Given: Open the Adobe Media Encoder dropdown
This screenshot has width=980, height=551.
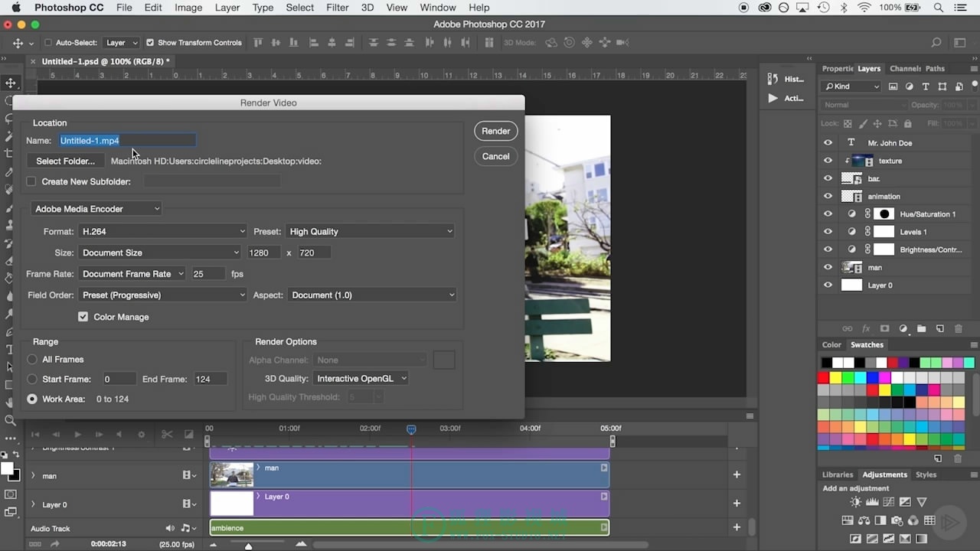Looking at the screenshot, I should click(x=96, y=209).
